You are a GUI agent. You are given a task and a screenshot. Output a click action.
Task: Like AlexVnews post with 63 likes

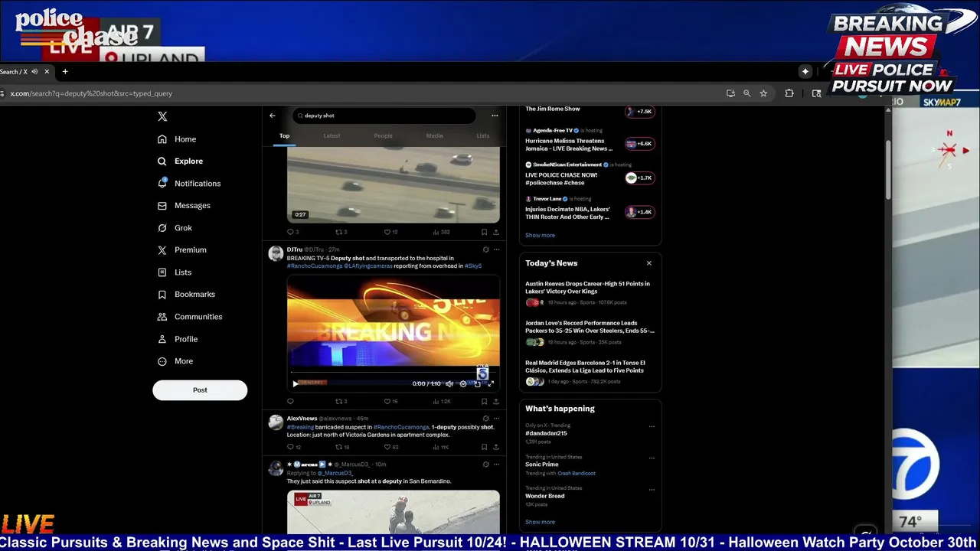click(x=390, y=447)
